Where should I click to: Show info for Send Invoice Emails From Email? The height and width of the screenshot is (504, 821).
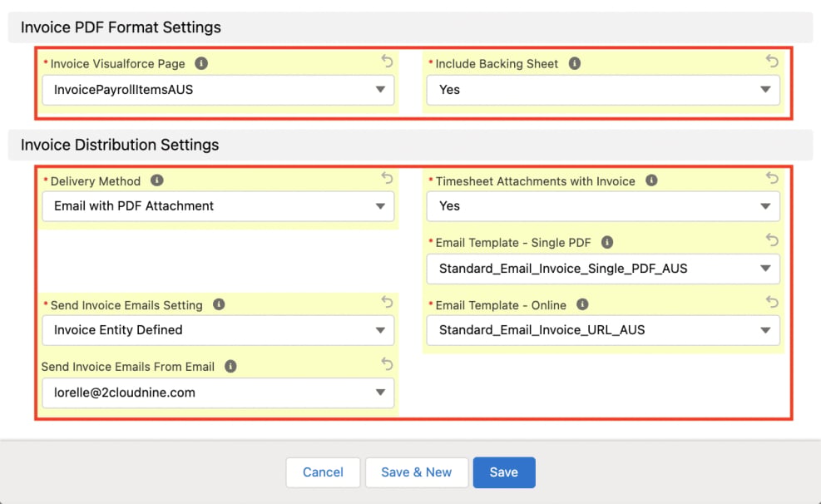point(230,366)
